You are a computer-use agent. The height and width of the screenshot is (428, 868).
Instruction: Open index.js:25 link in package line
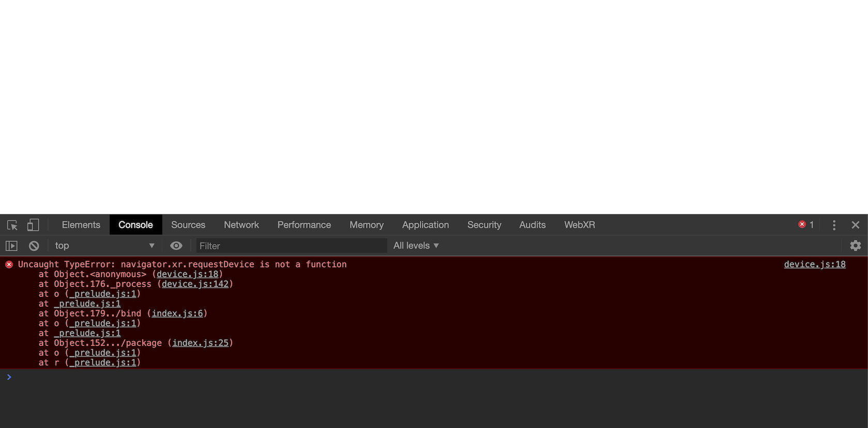coord(201,343)
